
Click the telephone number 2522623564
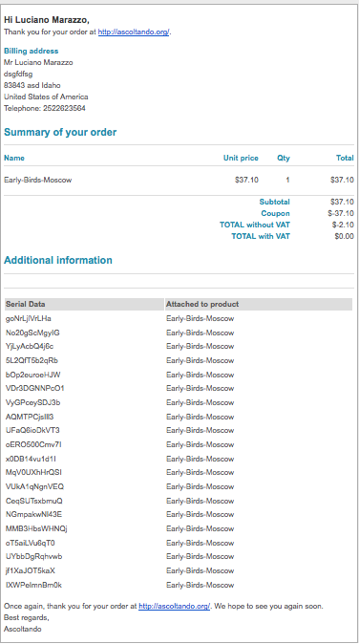tap(64, 108)
